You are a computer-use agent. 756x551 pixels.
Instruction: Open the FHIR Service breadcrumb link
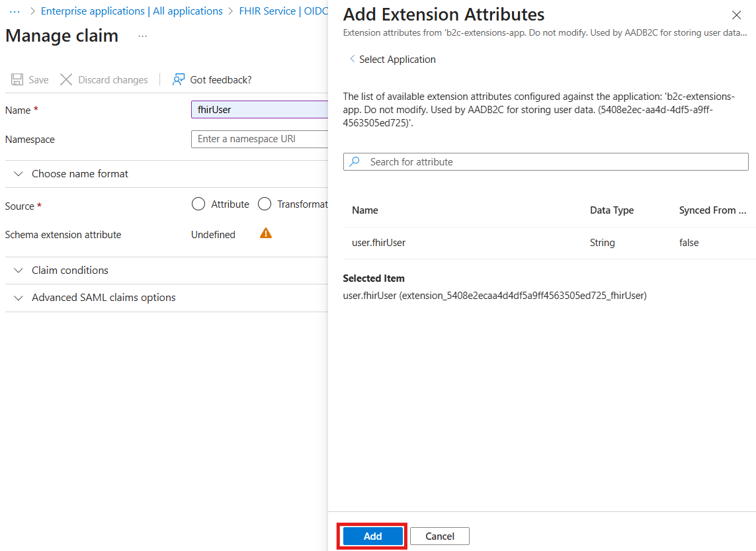(267, 11)
